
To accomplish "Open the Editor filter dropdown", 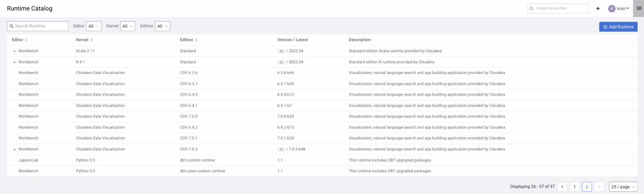I will [93, 26].
